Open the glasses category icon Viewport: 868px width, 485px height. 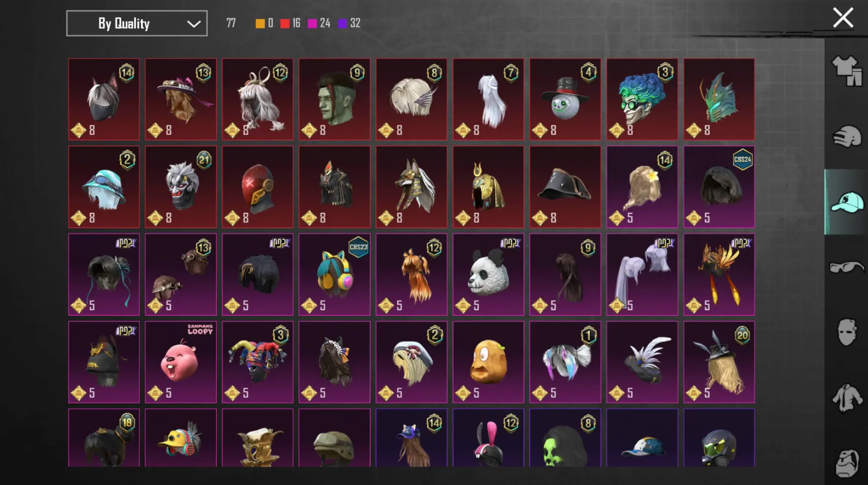[x=847, y=267]
